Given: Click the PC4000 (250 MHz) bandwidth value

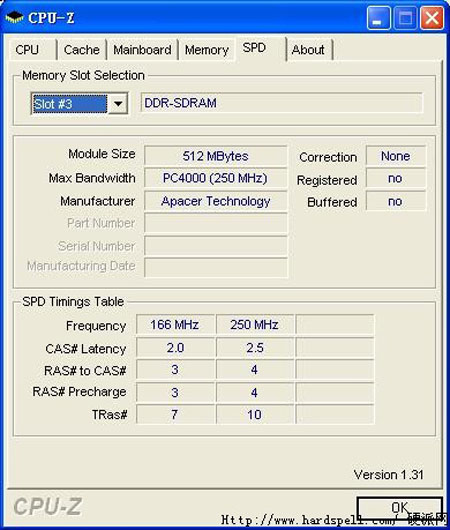Looking at the screenshot, I should 216,178.
